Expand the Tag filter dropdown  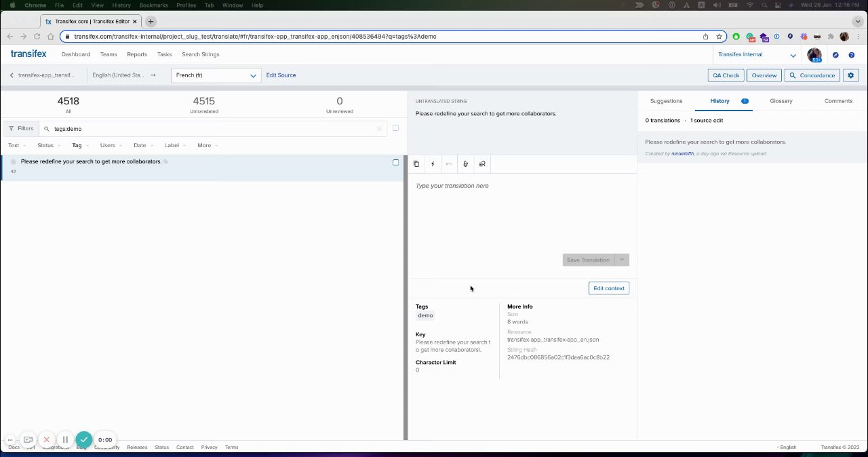click(80, 145)
